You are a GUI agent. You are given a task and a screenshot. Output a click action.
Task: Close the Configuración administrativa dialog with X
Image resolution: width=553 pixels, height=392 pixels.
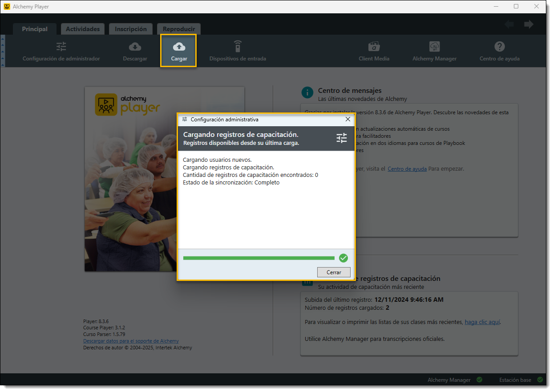[348, 119]
